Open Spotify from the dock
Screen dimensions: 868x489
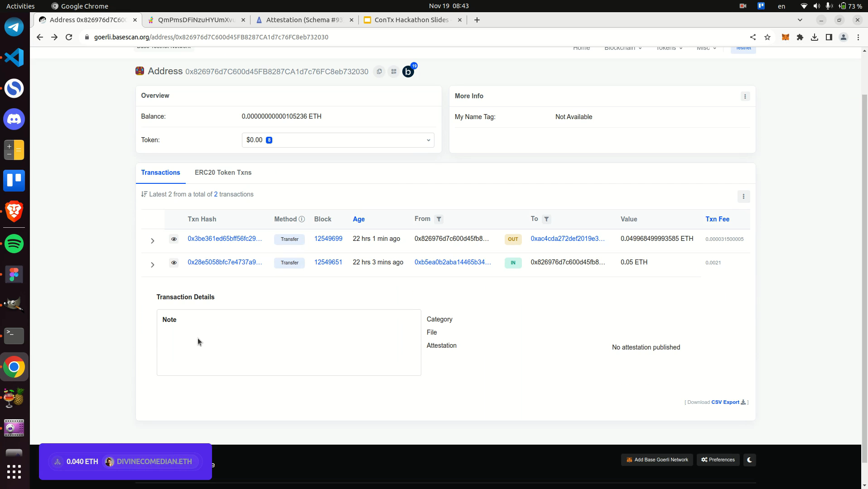[x=14, y=244]
